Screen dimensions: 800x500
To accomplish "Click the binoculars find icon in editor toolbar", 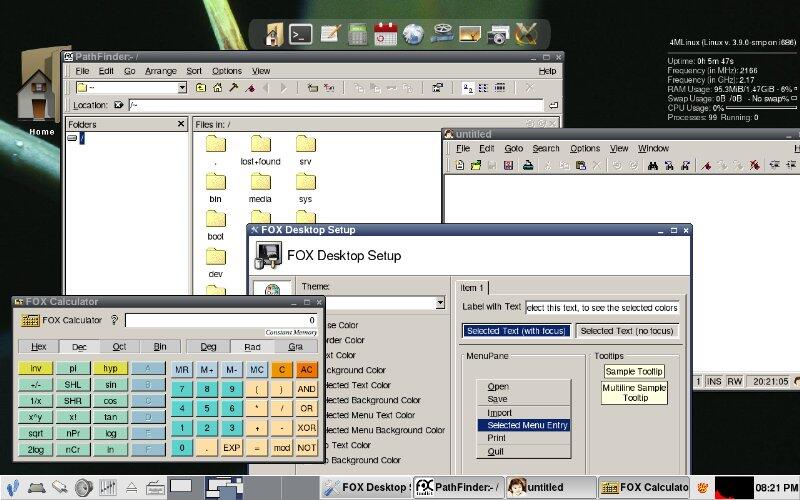I will [x=652, y=165].
